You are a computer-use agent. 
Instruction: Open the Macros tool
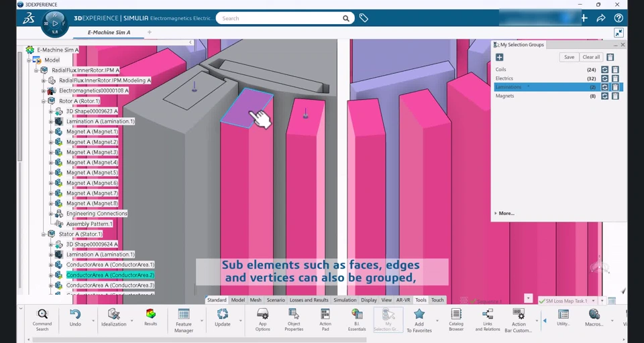point(594,318)
